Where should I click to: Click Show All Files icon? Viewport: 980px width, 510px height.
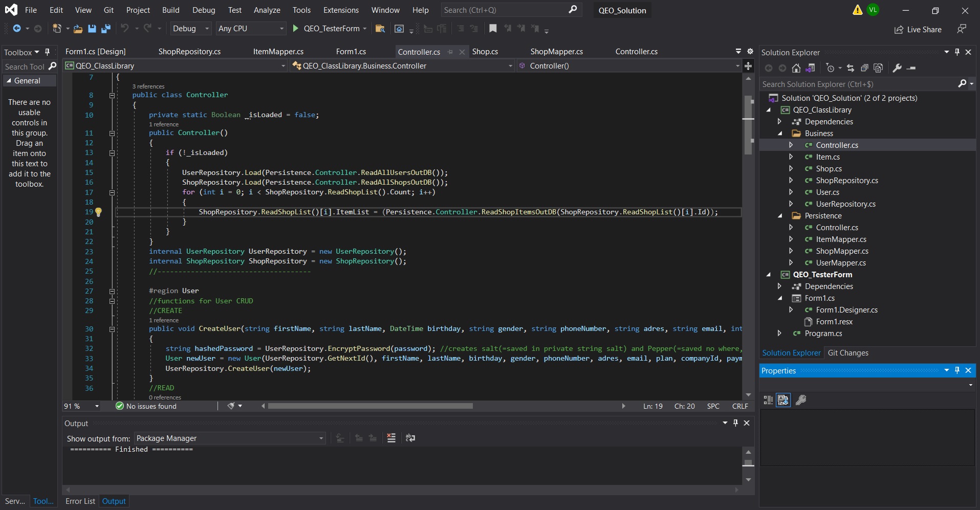coord(878,68)
